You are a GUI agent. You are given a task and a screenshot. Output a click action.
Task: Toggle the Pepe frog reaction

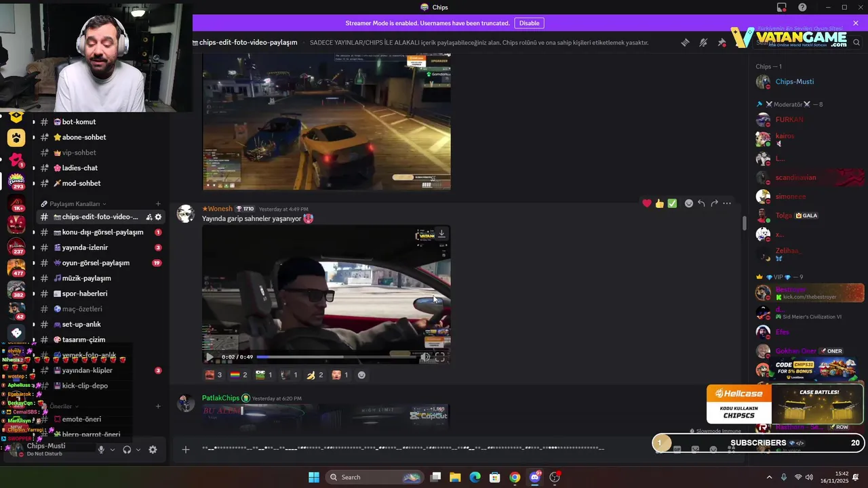click(x=264, y=375)
